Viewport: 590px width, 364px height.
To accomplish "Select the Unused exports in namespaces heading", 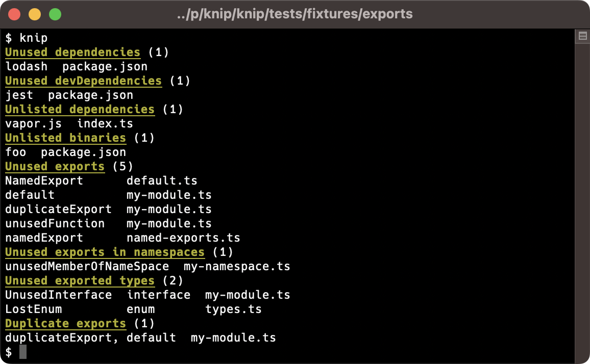I will point(104,252).
